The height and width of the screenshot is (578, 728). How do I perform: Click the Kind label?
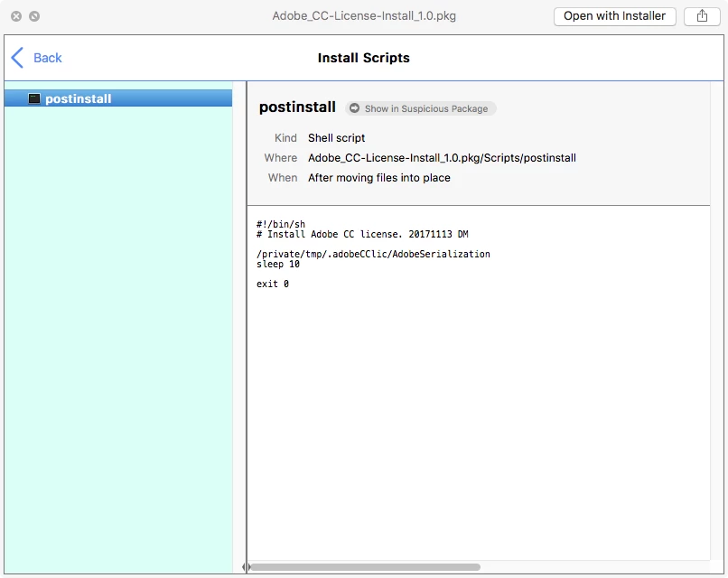click(x=285, y=138)
